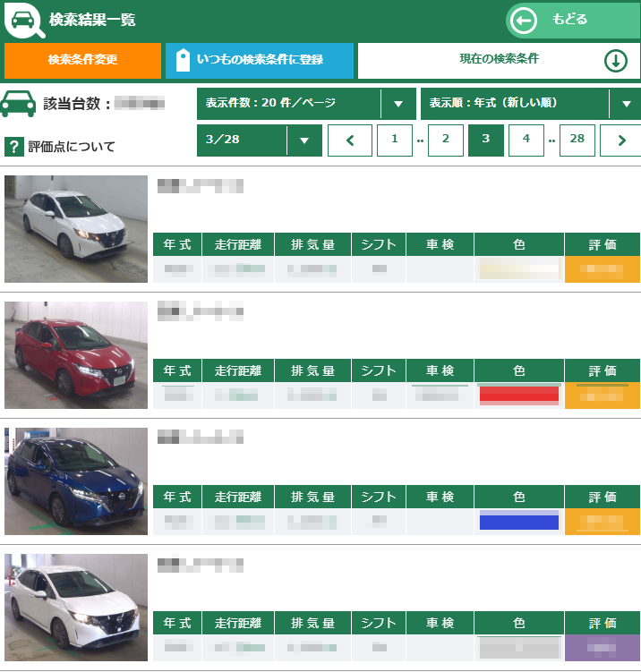Open the 表示順 年式(新しい順) dropdown
Image resolution: width=641 pixels, height=672 pixels.
531,103
